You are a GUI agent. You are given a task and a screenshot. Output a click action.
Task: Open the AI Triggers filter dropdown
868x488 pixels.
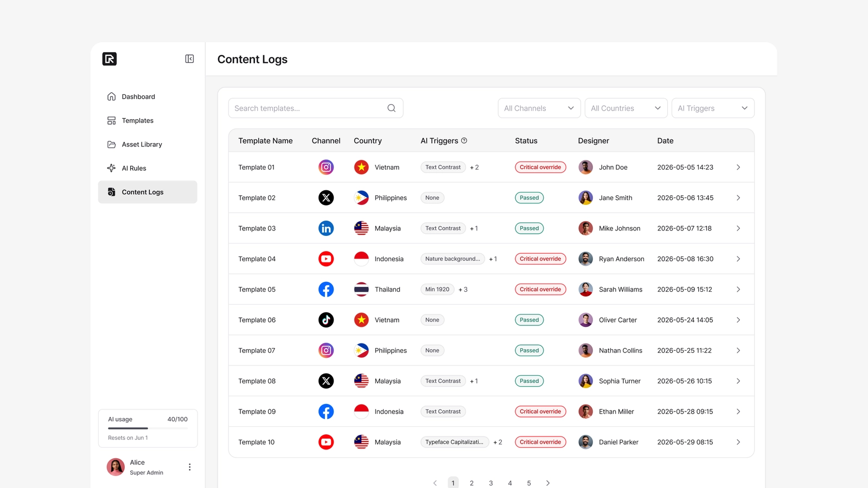point(713,108)
